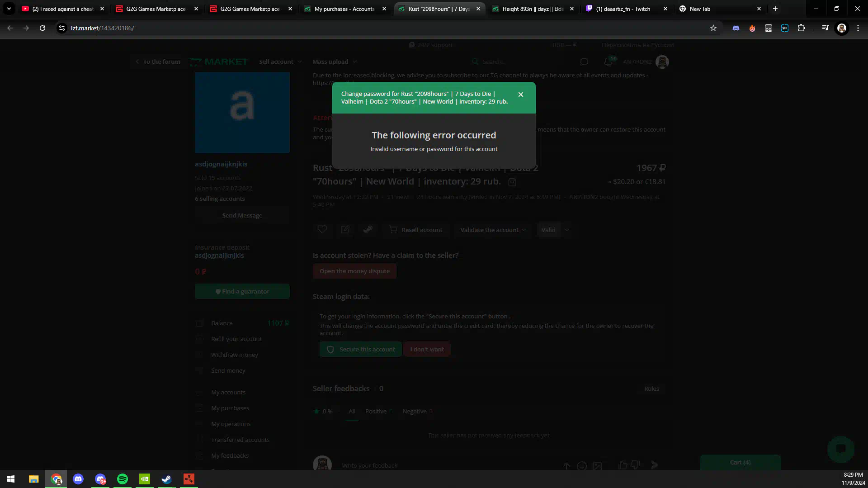Open NVIDIA app from taskbar
868x488 pixels.
145,479
